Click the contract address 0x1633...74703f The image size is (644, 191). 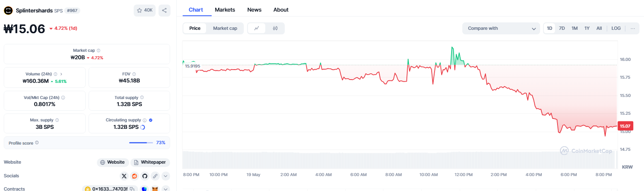(110, 189)
